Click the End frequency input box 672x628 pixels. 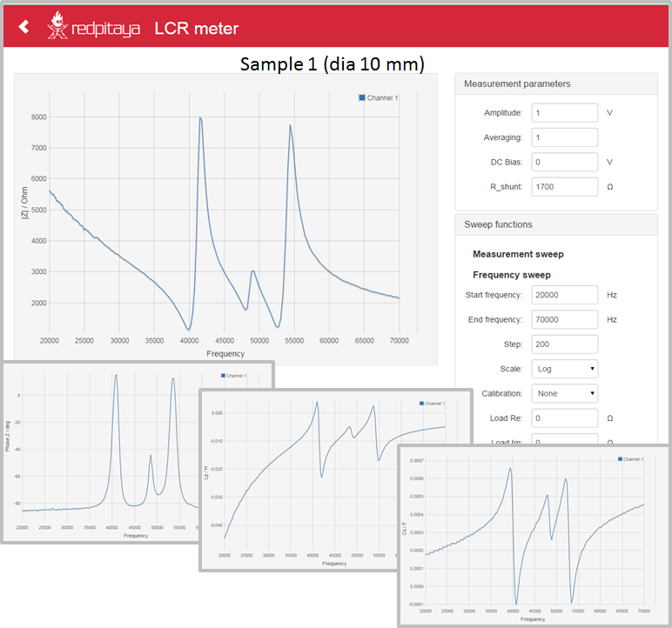pyautogui.click(x=564, y=319)
